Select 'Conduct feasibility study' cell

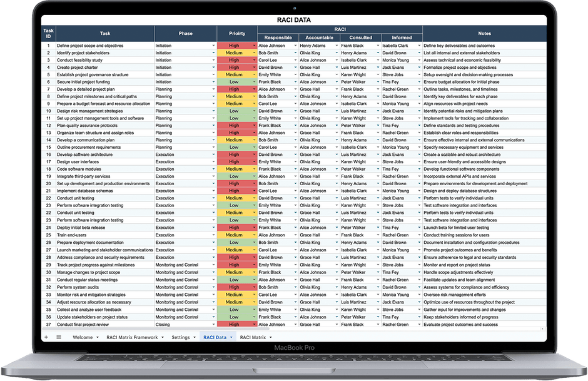(x=105, y=61)
